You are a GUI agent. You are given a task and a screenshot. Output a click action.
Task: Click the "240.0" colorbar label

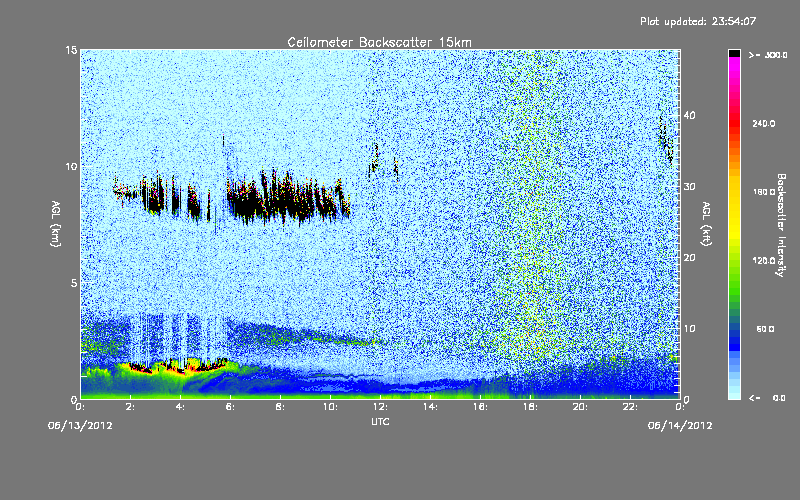764,124
